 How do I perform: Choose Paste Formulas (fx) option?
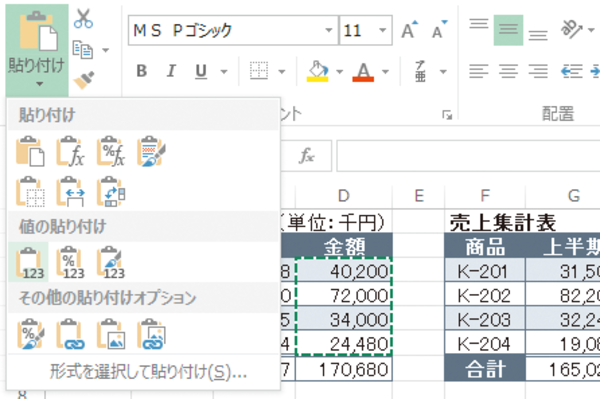coord(70,151)
